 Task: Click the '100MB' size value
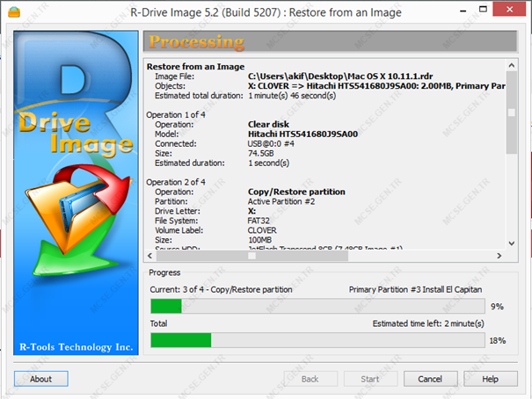coord(260,240)
